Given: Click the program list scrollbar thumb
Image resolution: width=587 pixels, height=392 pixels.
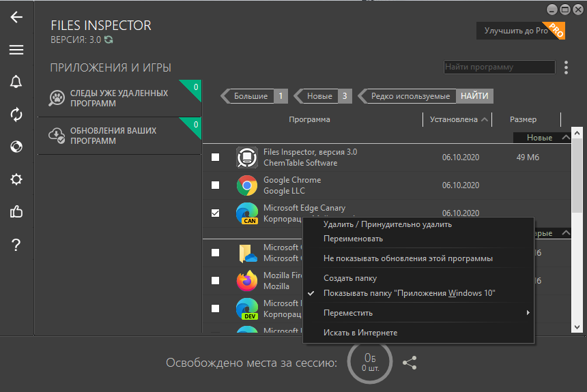Looking at the screenshot, I should 577,175.
